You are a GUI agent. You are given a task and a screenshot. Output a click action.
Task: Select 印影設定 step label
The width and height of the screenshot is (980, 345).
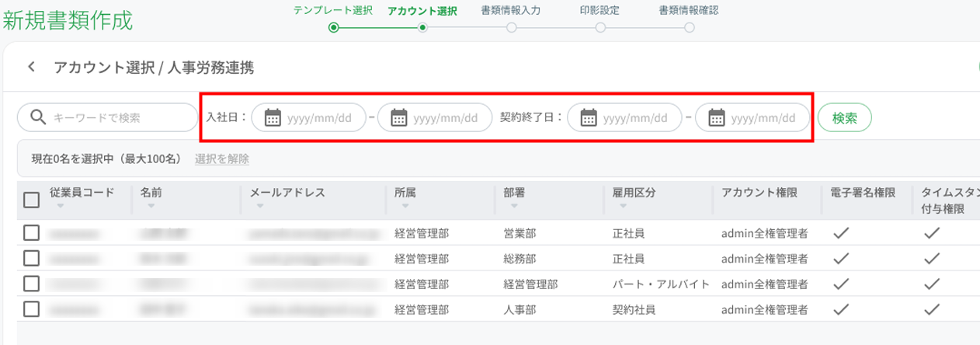(x=600, y=10)
